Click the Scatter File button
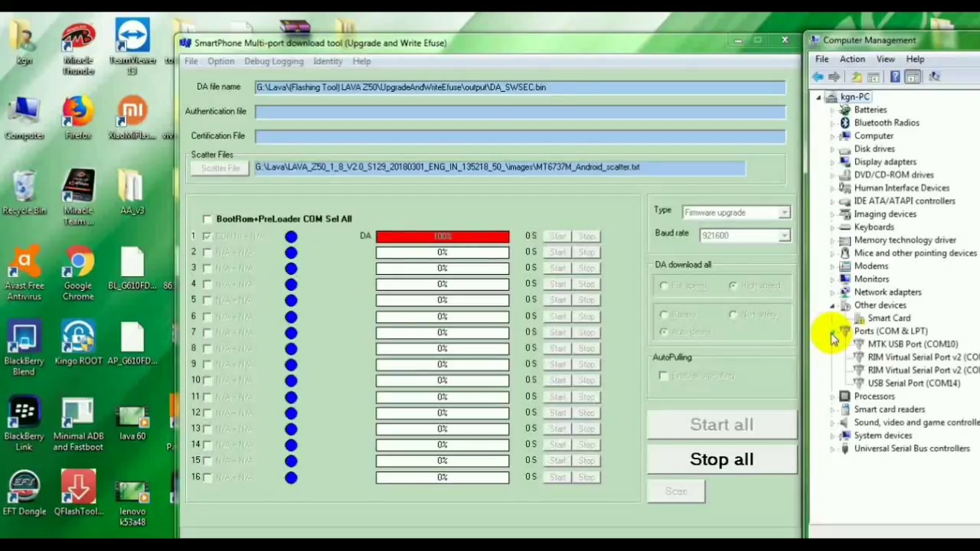Image resolution: width=980 pixels, height=551 pixels. 220,168
